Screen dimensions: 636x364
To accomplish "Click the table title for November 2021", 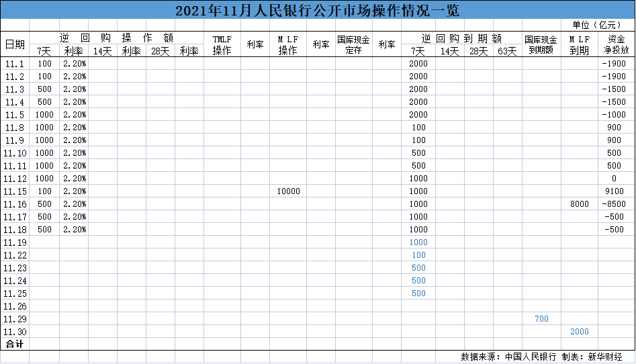I will pyautogui.click(x=318, y=11).
